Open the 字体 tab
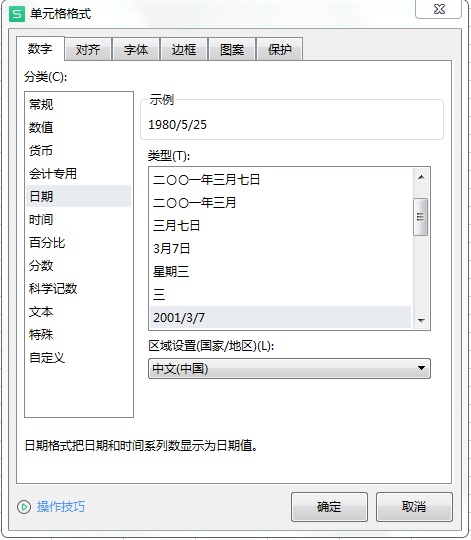 (x=136, y=50)
